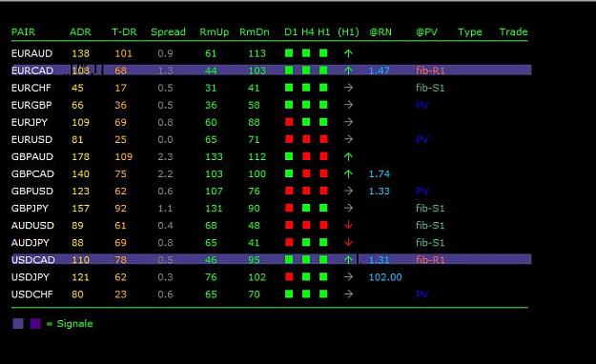
Task: Click the green H4 square in AUDJPY row
Action: point(306,242)
